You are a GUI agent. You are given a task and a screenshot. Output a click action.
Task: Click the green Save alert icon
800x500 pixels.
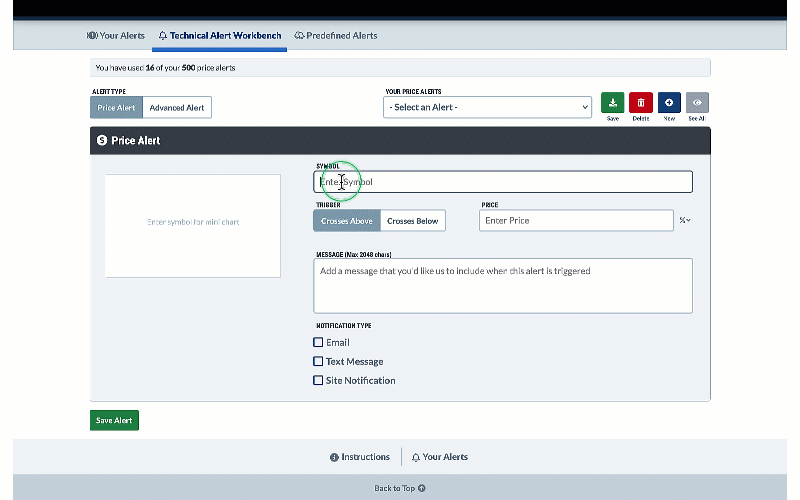(613, 103)
